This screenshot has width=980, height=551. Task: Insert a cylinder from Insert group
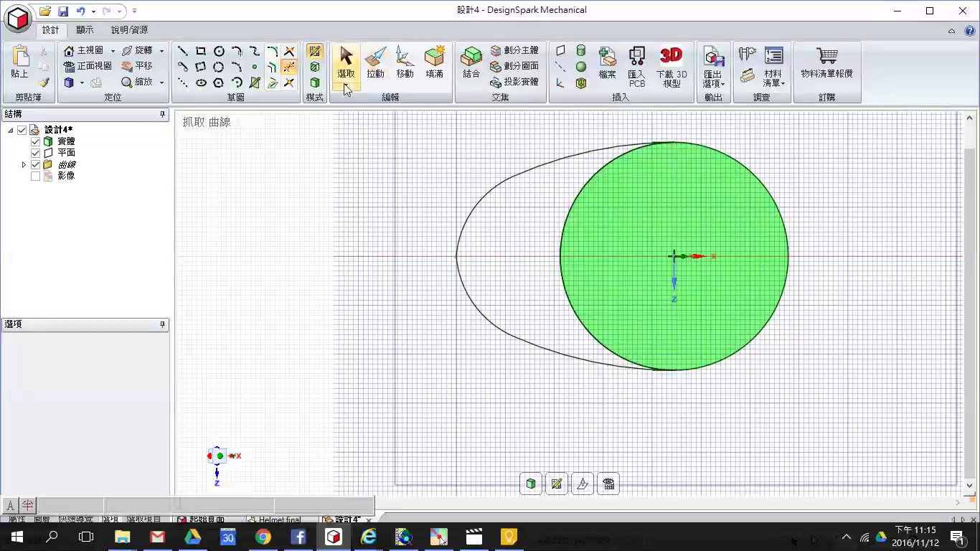[581, 51]
